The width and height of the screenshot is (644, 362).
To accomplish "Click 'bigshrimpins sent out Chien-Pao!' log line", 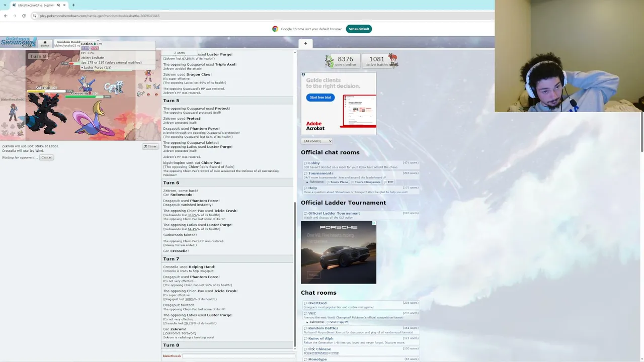I will [192, 163].
